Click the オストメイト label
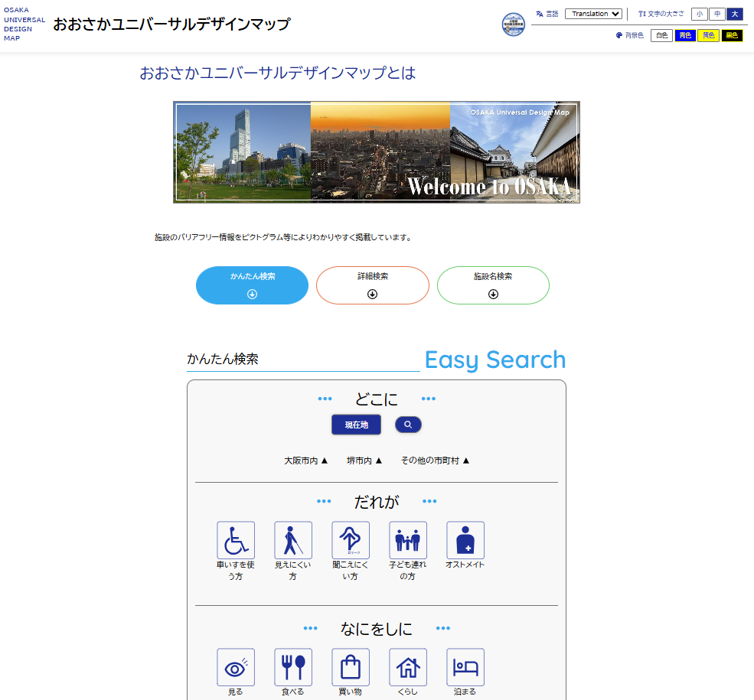Screen dimensions: 754x700 tap(465, 565)
